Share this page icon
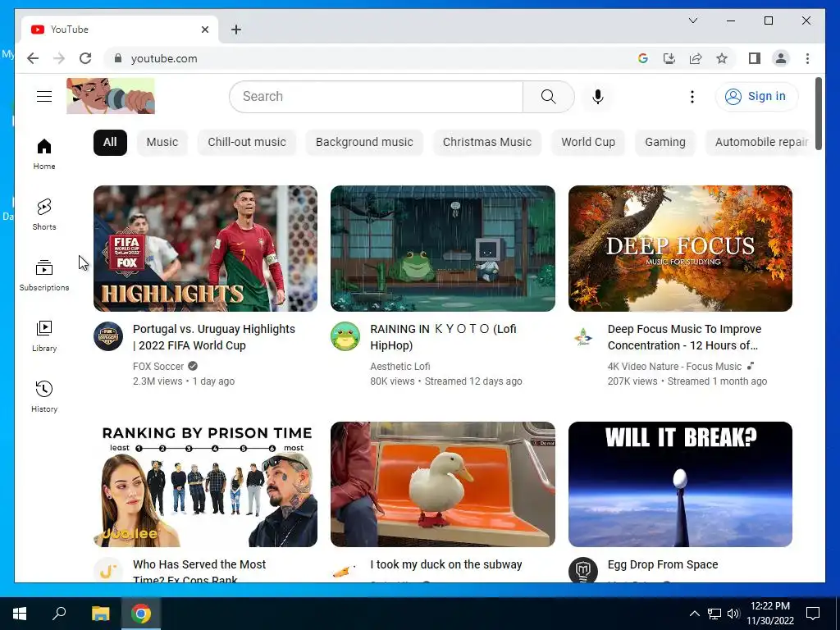840x630 pixels. 696,58
